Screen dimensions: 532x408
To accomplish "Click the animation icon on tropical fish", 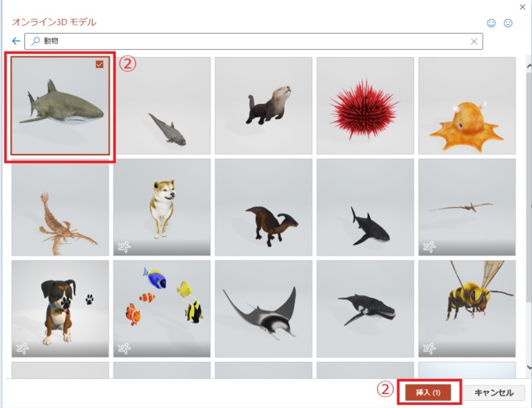I will pyautogui.click(x=124, y=349).
